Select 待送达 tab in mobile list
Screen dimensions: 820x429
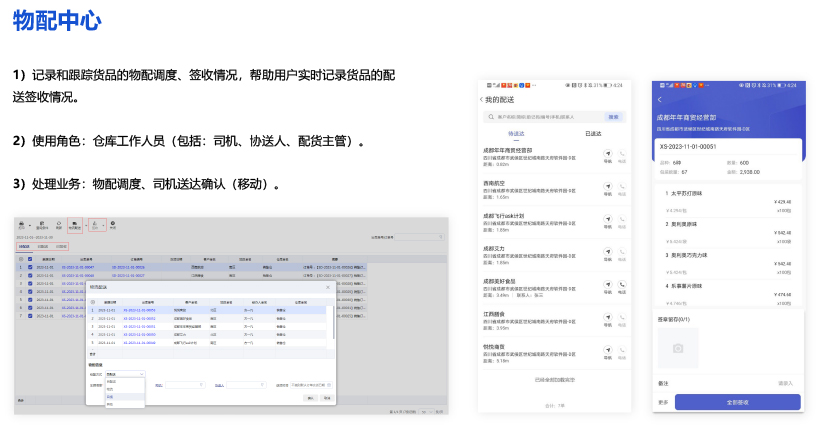coord(517,133)
